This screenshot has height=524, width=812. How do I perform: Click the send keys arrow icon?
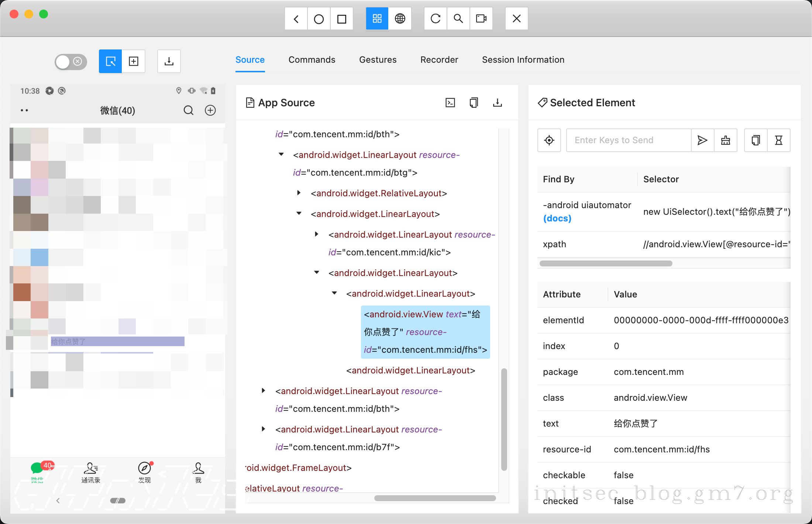tap(702, 140)
